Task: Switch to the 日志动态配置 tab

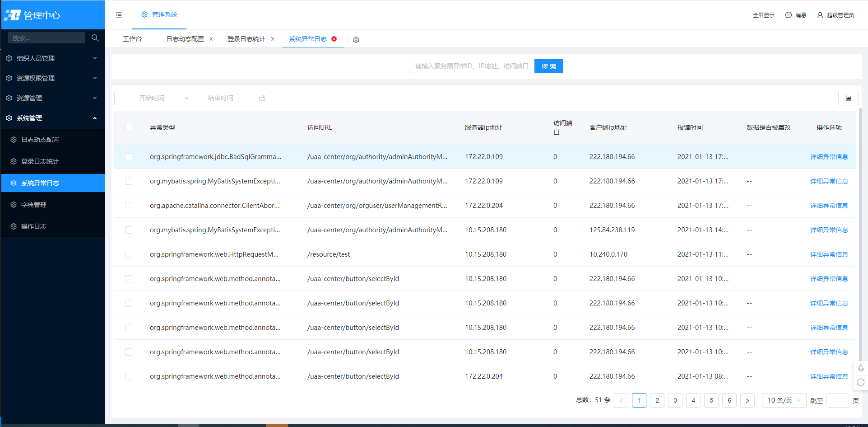Action: point(185,39)
